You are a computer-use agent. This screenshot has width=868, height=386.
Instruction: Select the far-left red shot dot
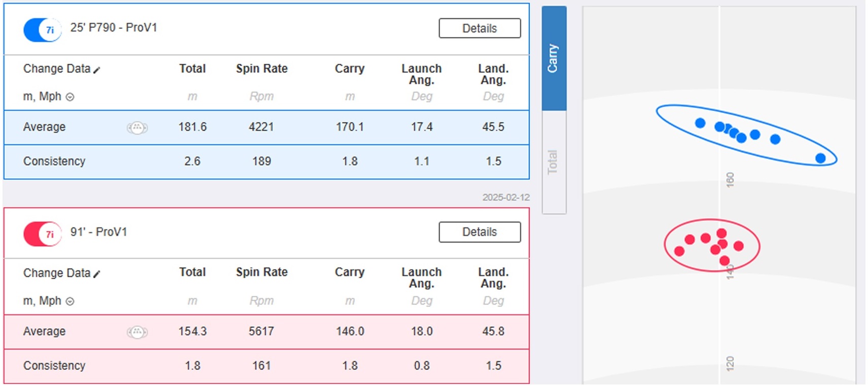(679, 251)
